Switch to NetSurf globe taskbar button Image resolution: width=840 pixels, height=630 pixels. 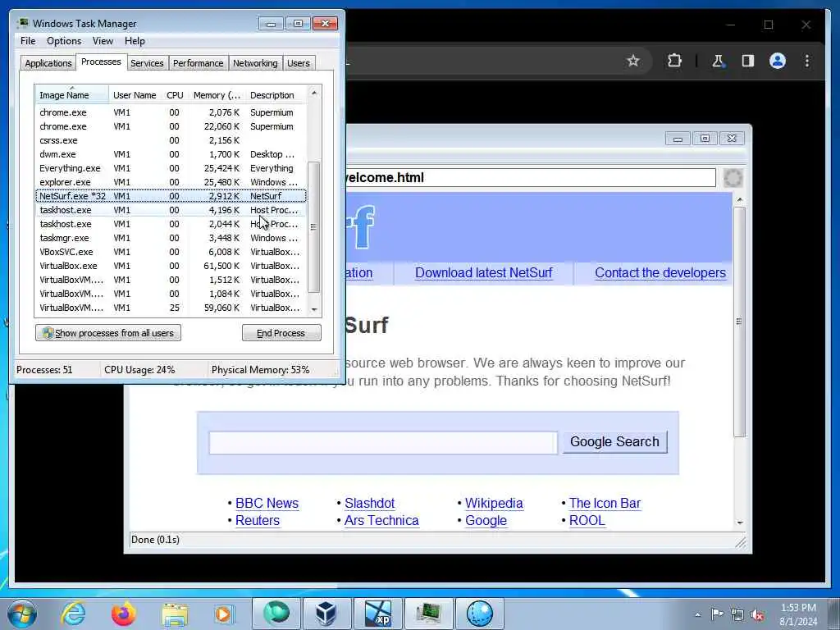pyautogui.click(x=479, y=614)
